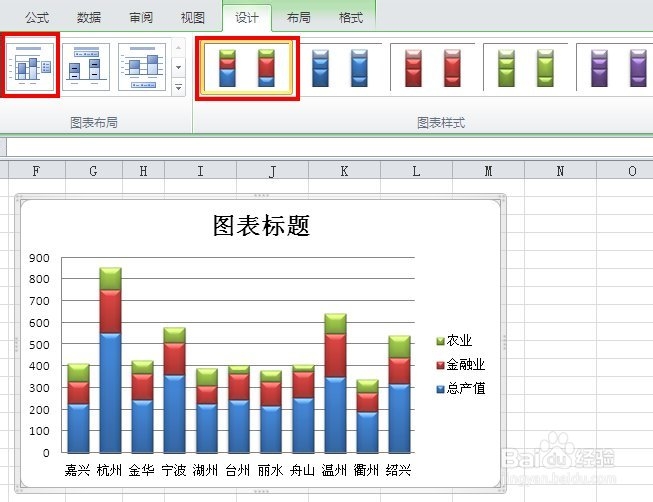Viewport: 653px width, 502px height.
Task: Switch to the 审阅 tab
Action: pyautogui.click(x=141, y=18)
